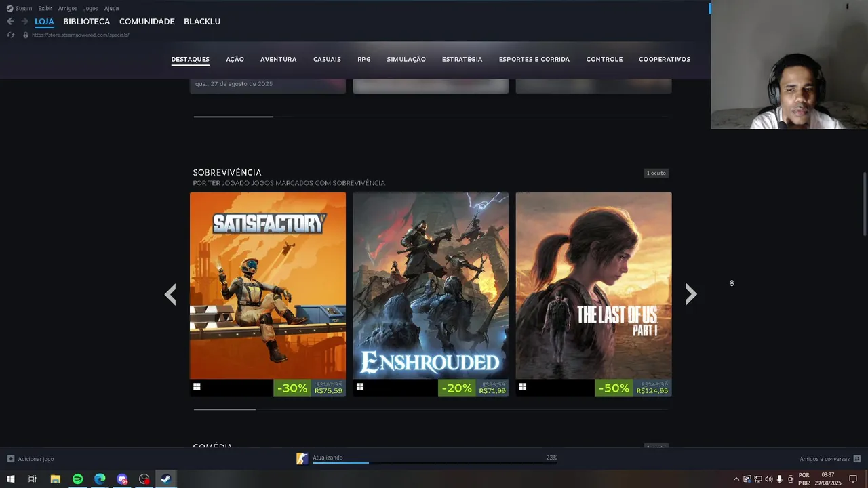Click the padlock icon beside the URL

[x=26, y=35]
